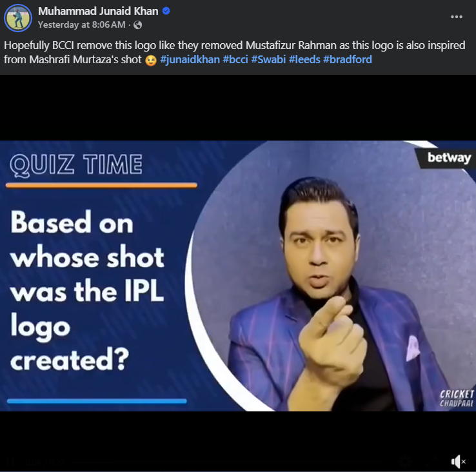Click the public audience globe icon

pyautogui.click(x=138, y=25)
